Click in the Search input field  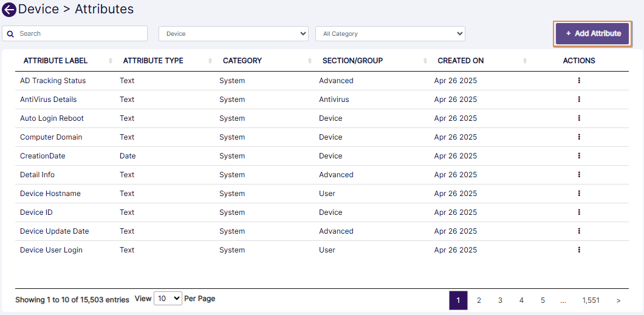[79, 33]
